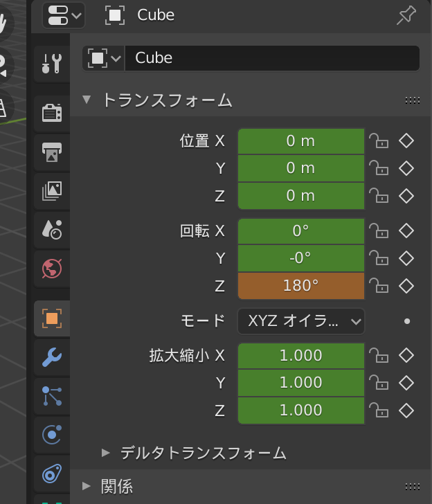Screen dimensions: 432x504
Task: Open the Scene properties tab
Action: pyautogui.click(x=52, y=230)
